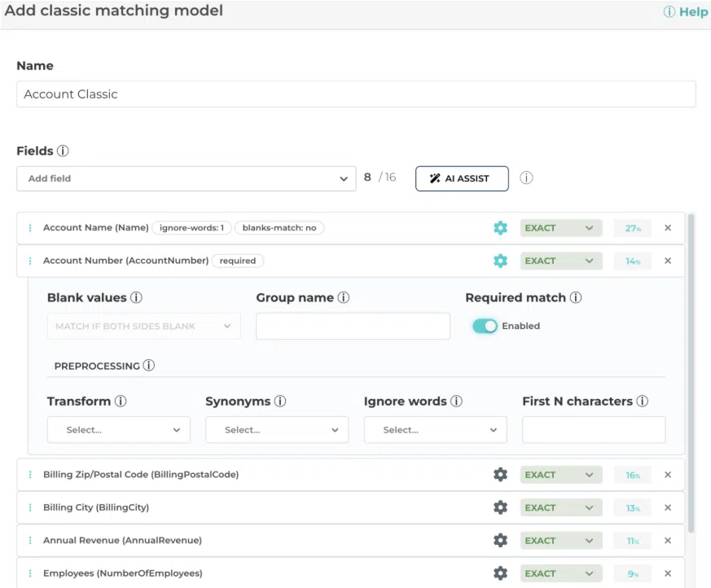
Task: Remove the Billing Zip/Postal Code field row
Action: coord(668,475)
